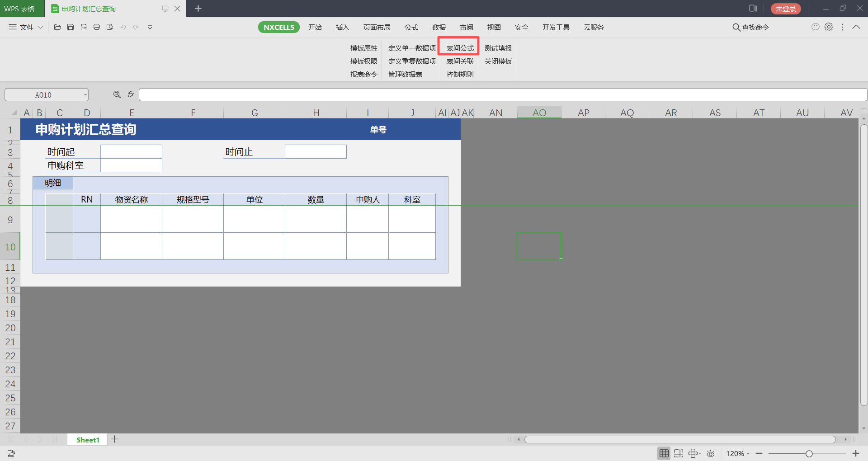Screen dimensions: 868x461
Task: Switch to page break preview view
Action: point(678,453)
